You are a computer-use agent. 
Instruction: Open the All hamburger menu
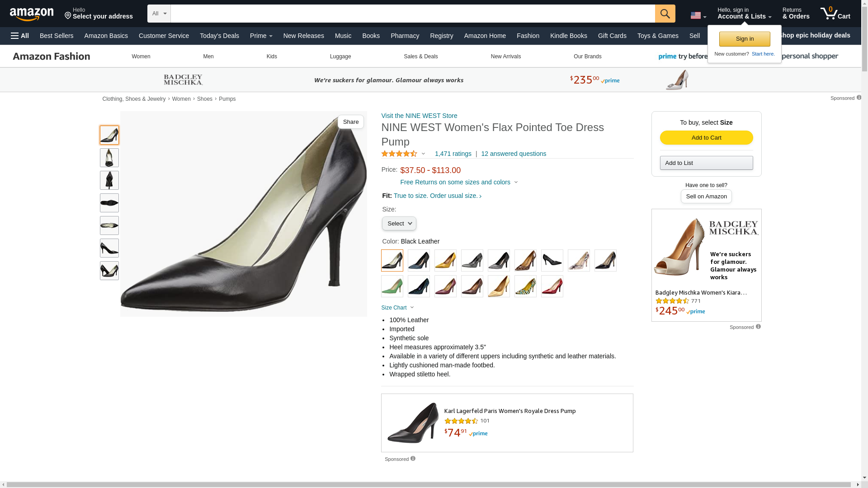pyautogui.click(x=20, y=36)
